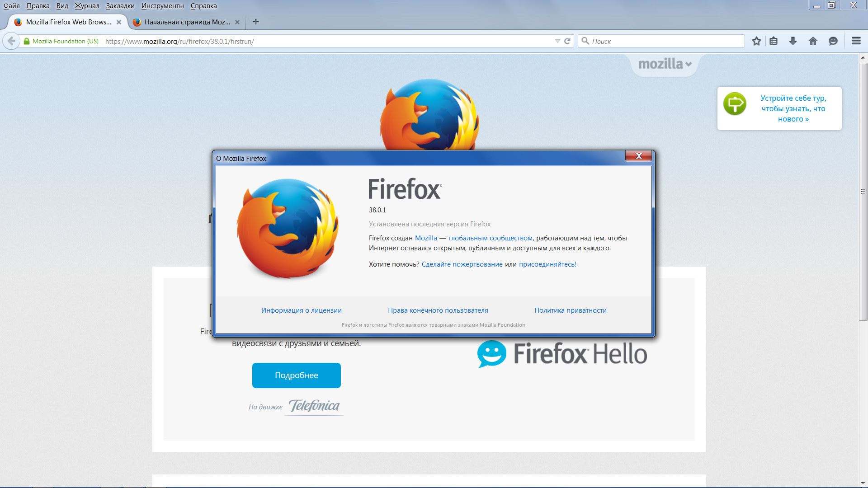The width and height of the screenshot is (868, 488).
Task: Click the magnifier icon in search box
Action: tap(585, 41)
